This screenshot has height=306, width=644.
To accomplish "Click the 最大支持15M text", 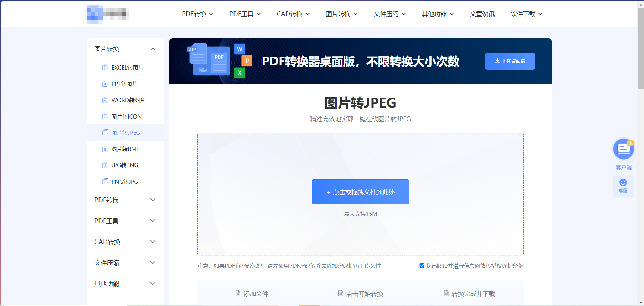I will (360, 214).
